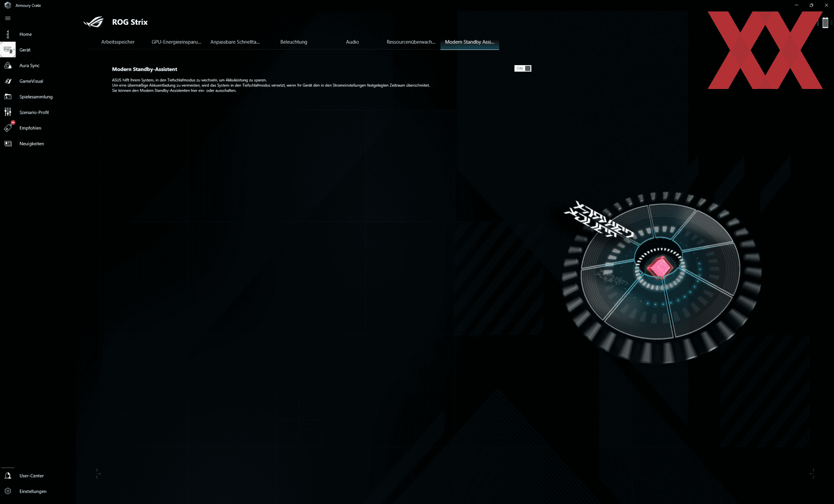Viewport: 834px width, 504px height.
Task: Open Einstellungen label
Action: (x=33, y=491)
